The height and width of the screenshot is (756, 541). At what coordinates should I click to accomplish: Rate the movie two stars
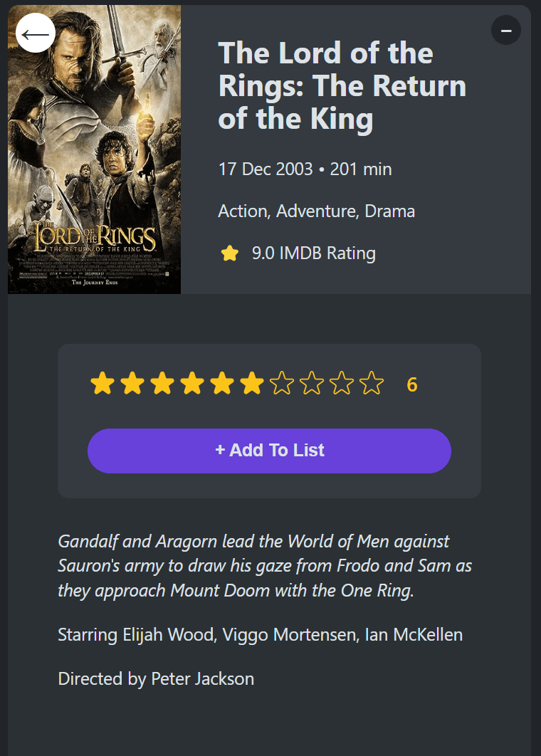[132, 384]
